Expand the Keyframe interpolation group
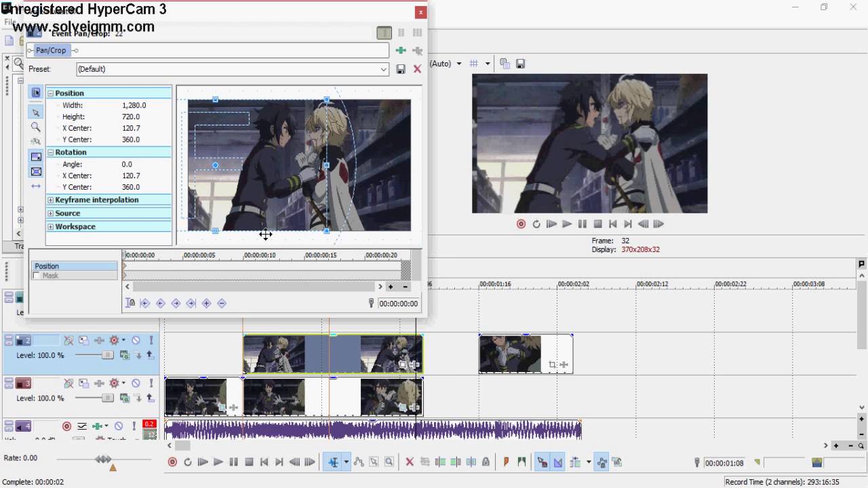The width and height of the screenshot is (868, 488). coord(50,200)
